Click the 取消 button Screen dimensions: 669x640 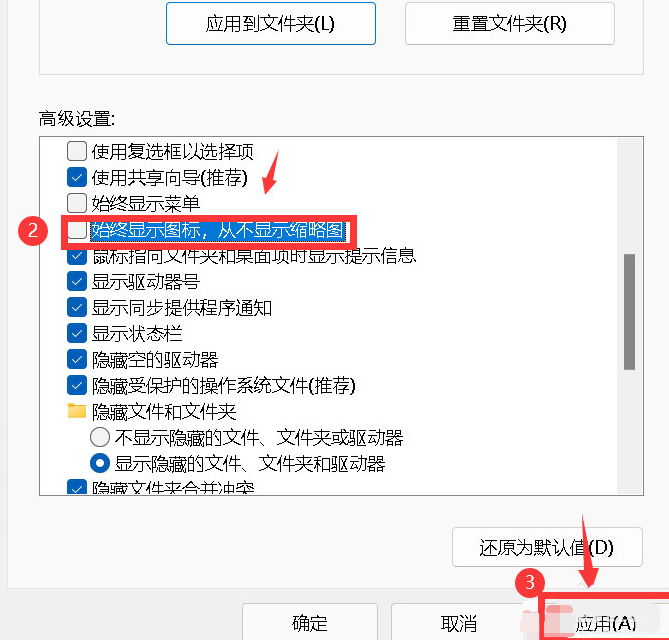point(459,623)
